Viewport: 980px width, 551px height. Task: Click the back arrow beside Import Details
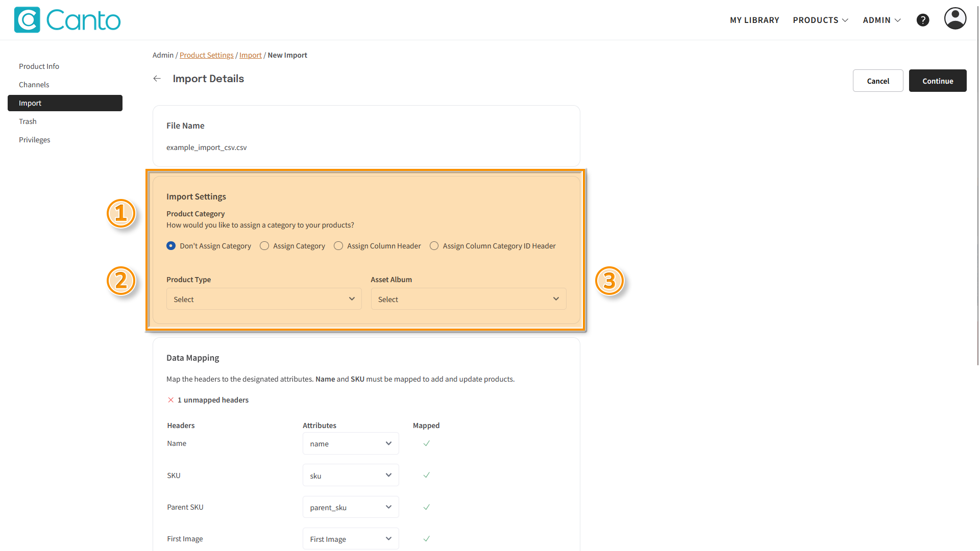click(x=157, y=79)
